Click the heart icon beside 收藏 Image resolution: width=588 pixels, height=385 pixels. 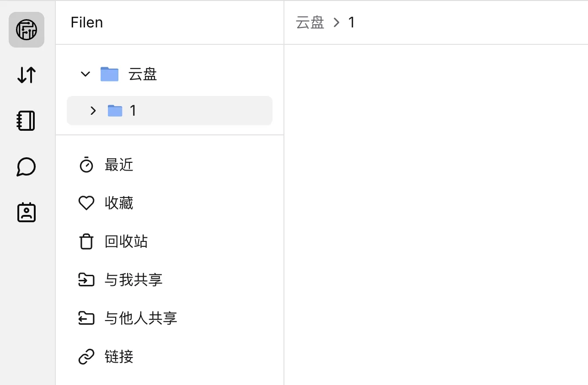(x=86, y=203)
